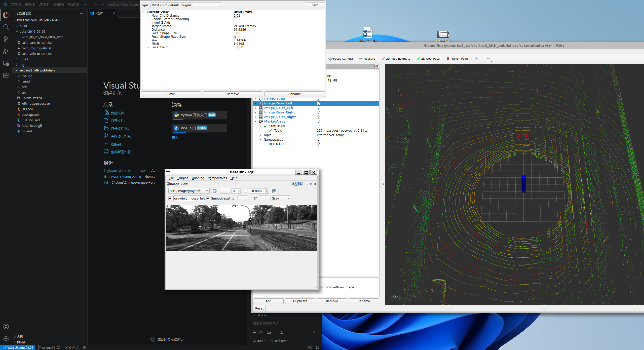Toggle Invert Z Axis checkbox
The image size is (644, 350).
tap(235, 23)
